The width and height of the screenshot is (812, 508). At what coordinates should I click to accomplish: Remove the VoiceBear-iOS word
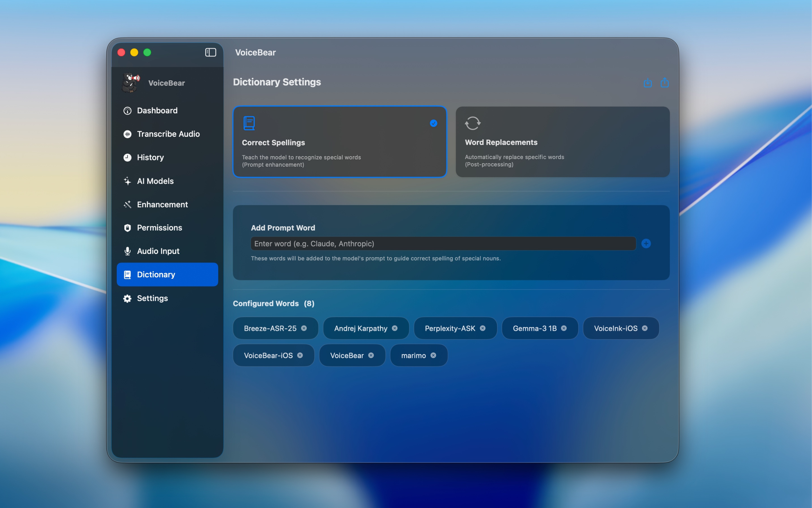pos(300,355)
